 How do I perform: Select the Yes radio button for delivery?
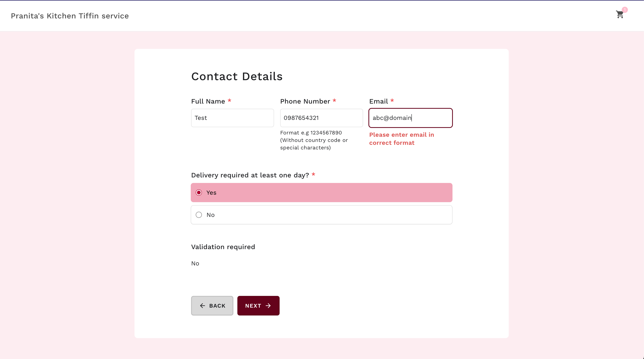(199, 193)
